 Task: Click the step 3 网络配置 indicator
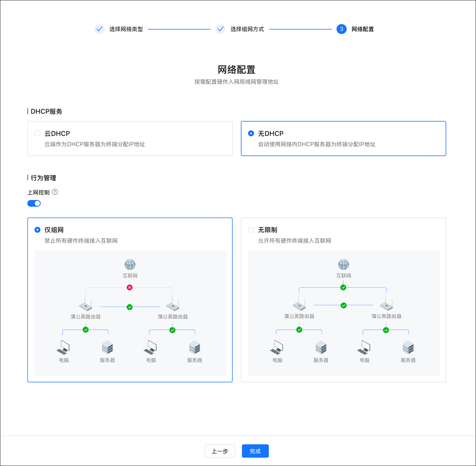342,29
